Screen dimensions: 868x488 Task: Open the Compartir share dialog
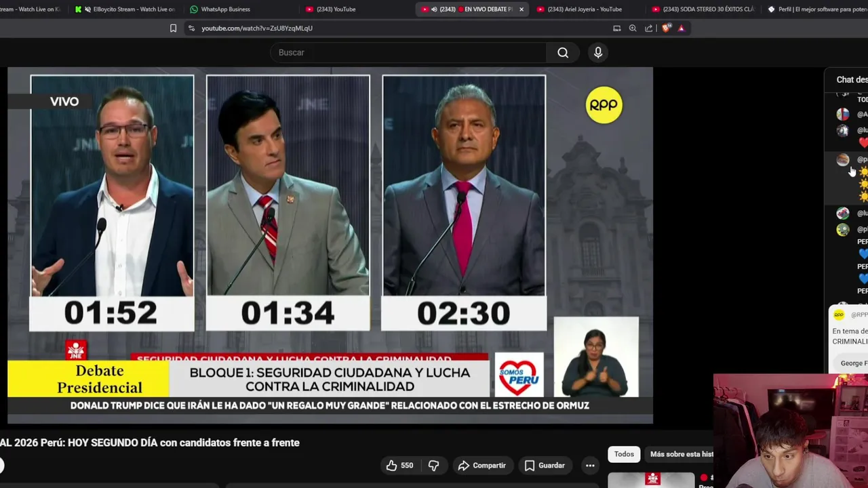pos(481,466)
